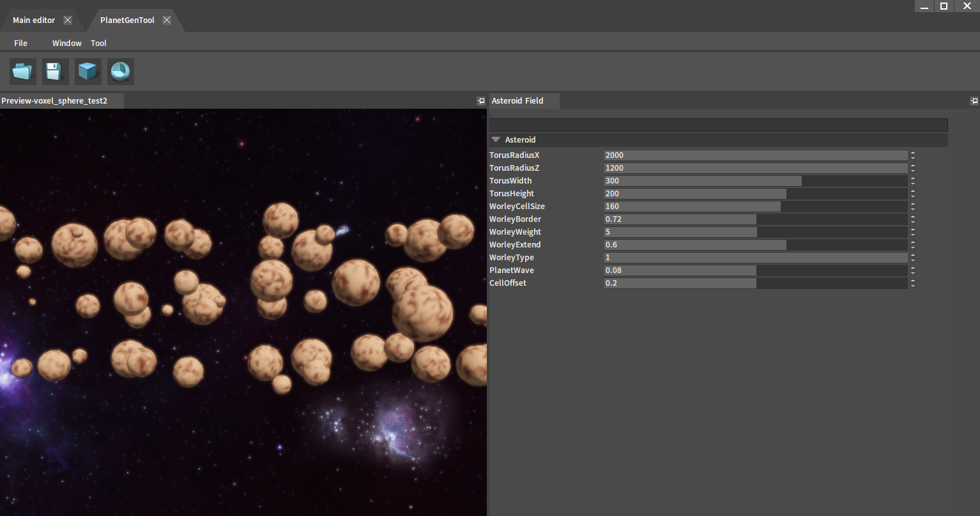The width and height of the screenshot is (980, 516).
Task: Open the Window menu
Action: [x=66, y=43]
